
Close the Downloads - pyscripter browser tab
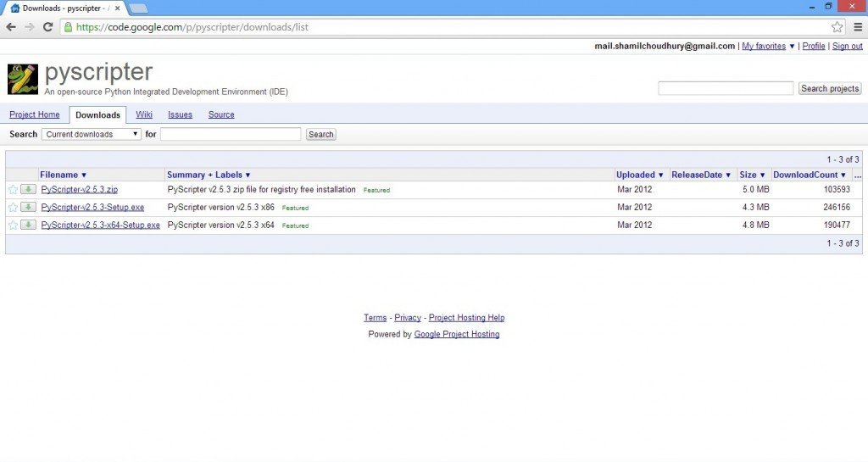tap(117, 8)
